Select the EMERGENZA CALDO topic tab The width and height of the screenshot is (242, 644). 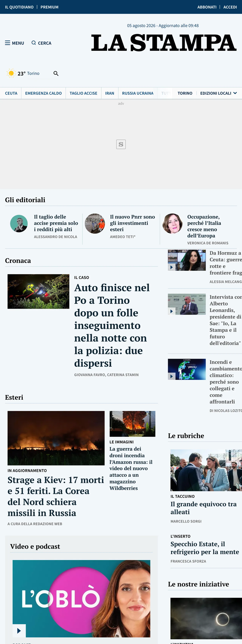[43, 93]
